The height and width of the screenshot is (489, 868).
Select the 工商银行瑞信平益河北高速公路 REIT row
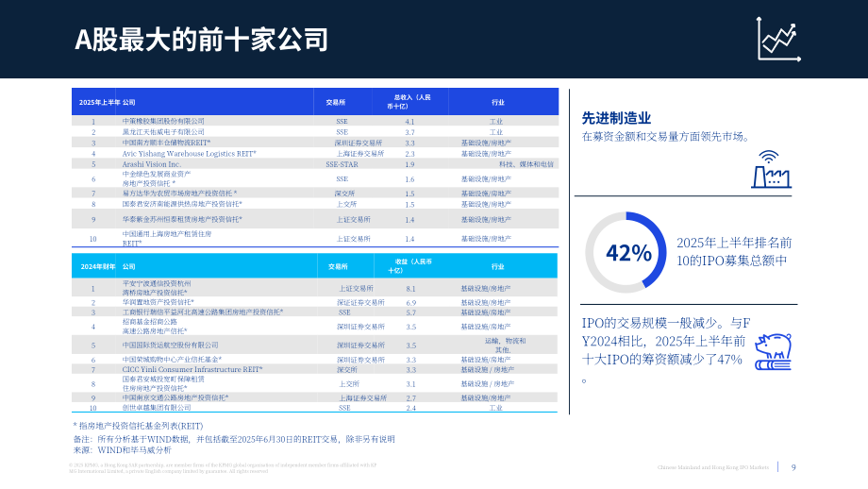tap(314, 312)
